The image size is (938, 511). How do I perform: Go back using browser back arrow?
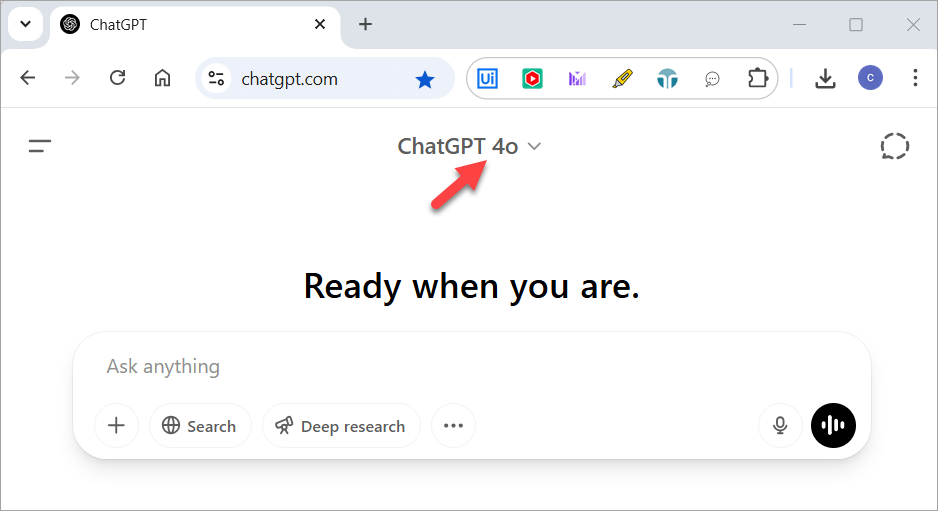(28, 78)
